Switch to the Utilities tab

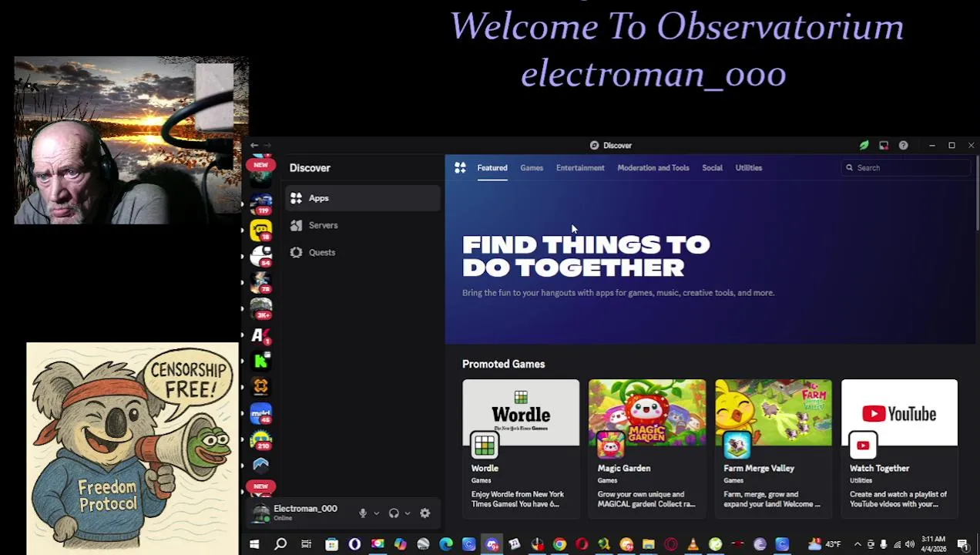[x=748, y=167]
